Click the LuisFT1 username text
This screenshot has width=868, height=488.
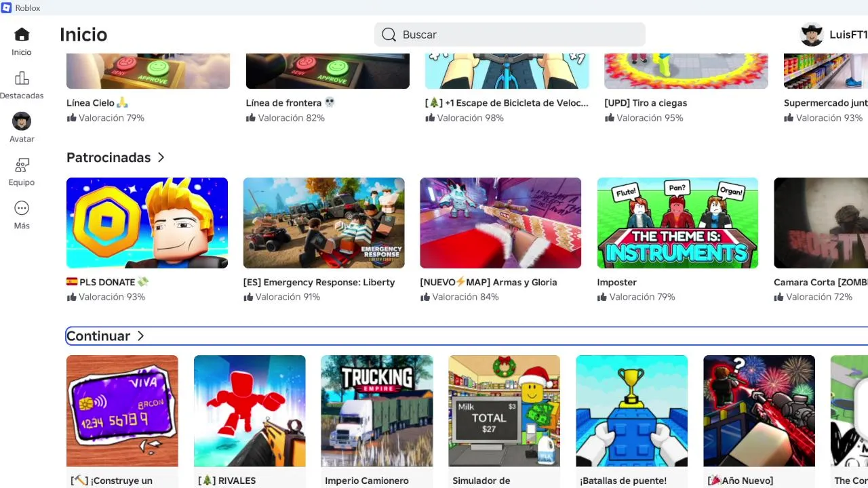848,35
